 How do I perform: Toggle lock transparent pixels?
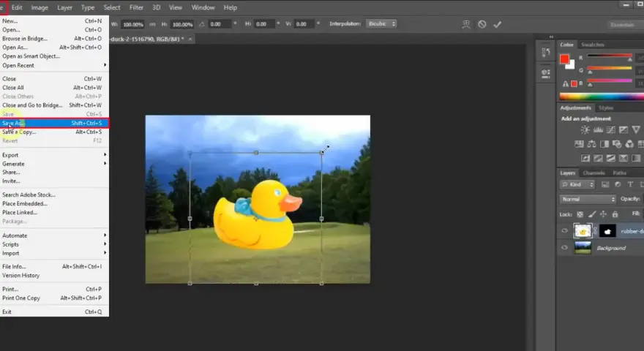pos(580,214)
